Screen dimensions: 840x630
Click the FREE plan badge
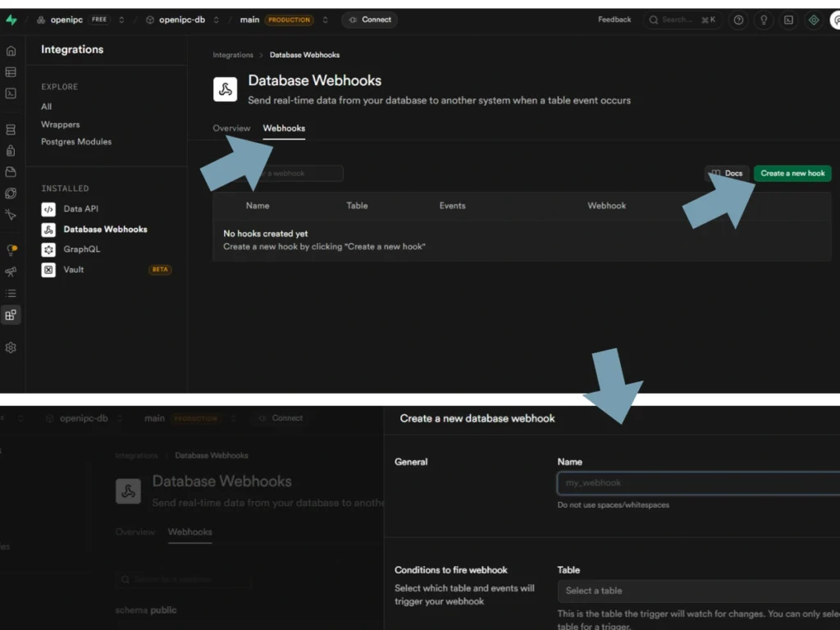99,20
